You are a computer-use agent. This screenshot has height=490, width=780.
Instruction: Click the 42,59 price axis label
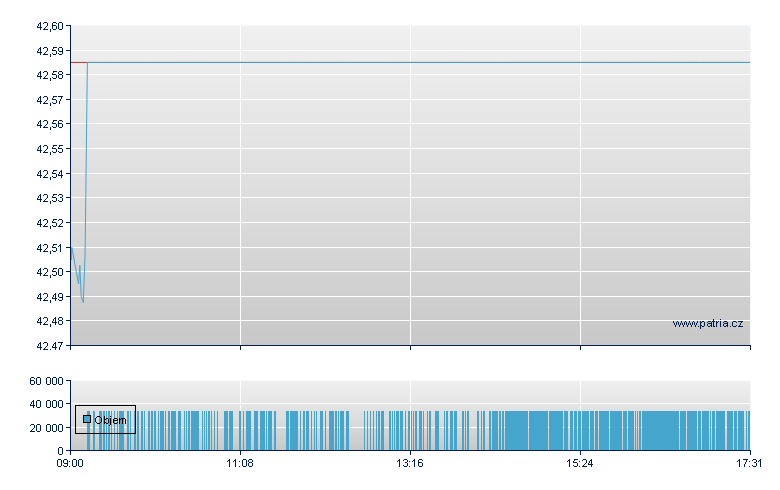(x=50, y=51)
